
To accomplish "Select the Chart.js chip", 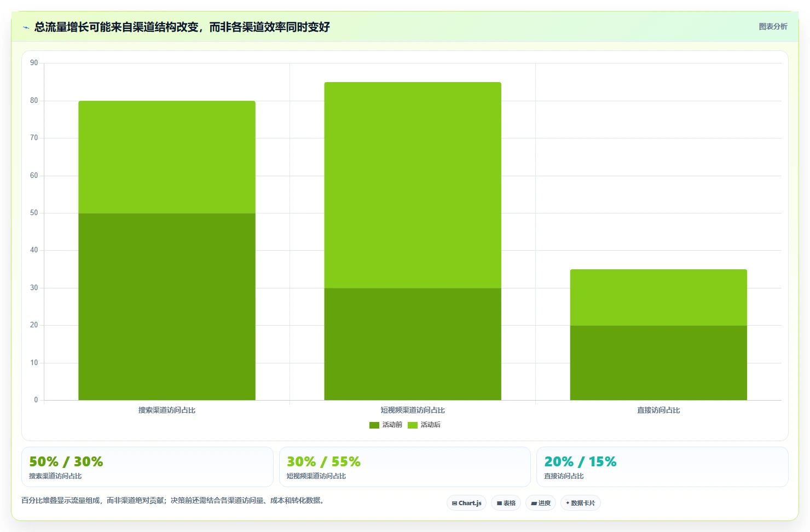I will tap(466, 503).
